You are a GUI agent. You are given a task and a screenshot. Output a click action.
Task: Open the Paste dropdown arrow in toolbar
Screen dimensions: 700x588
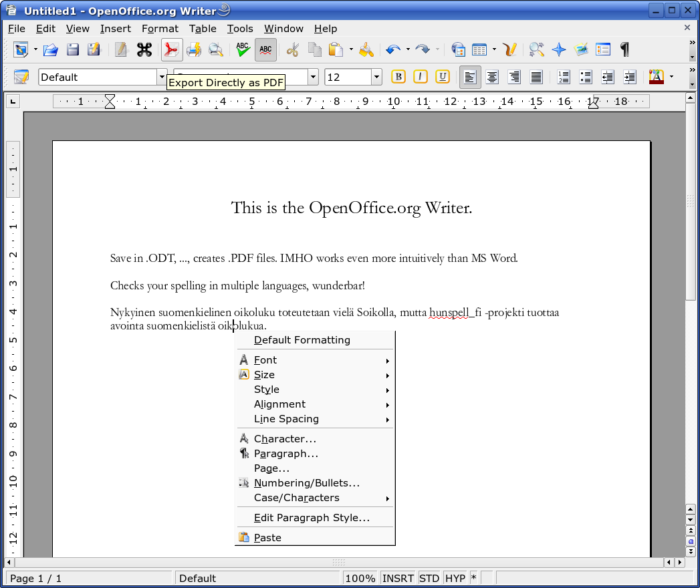[x=351, y=49]
